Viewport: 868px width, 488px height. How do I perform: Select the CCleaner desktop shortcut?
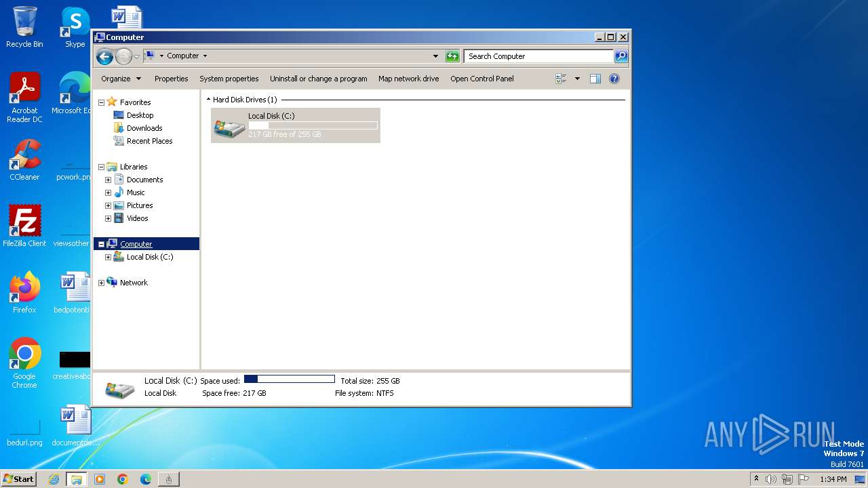pos(24,160)
